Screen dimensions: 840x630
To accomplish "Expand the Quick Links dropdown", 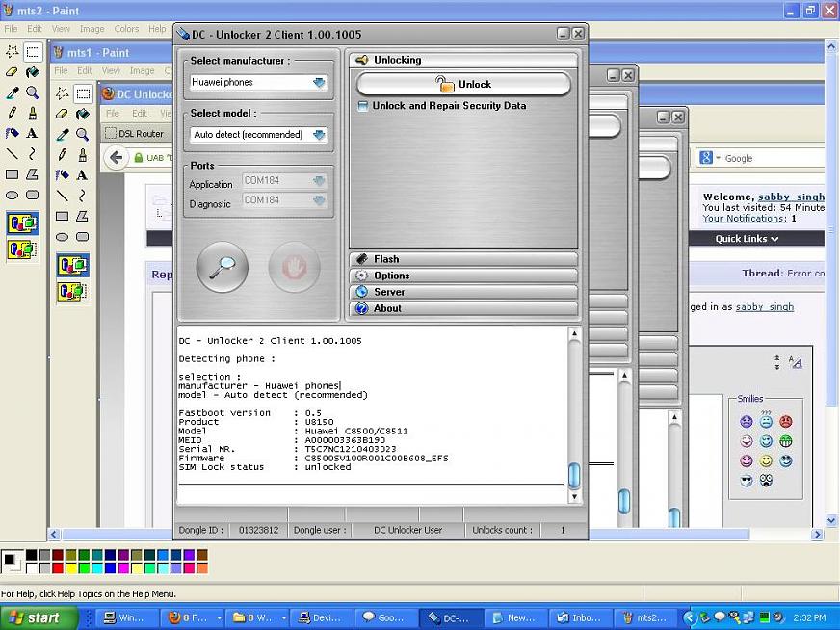I will (x=747, y=239).
